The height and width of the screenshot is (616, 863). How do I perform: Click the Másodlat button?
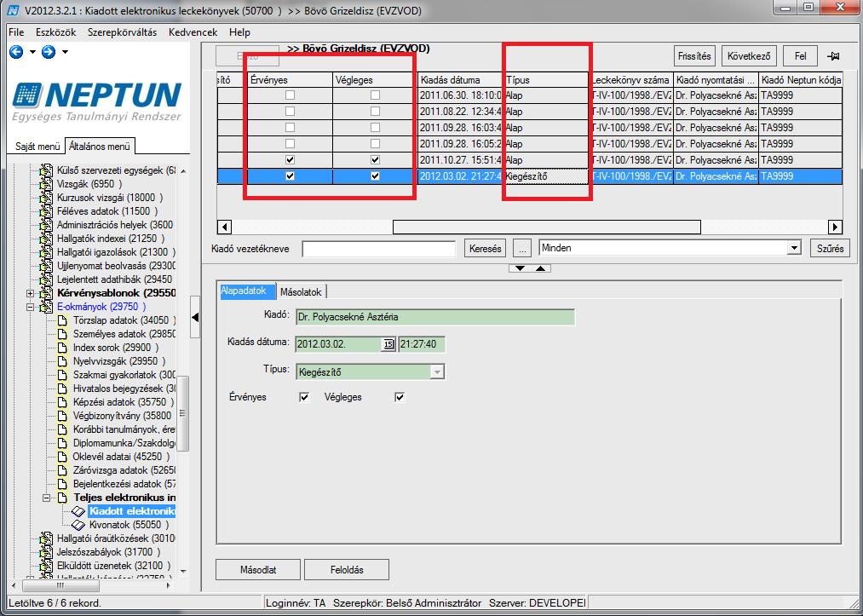pos(258,570)
